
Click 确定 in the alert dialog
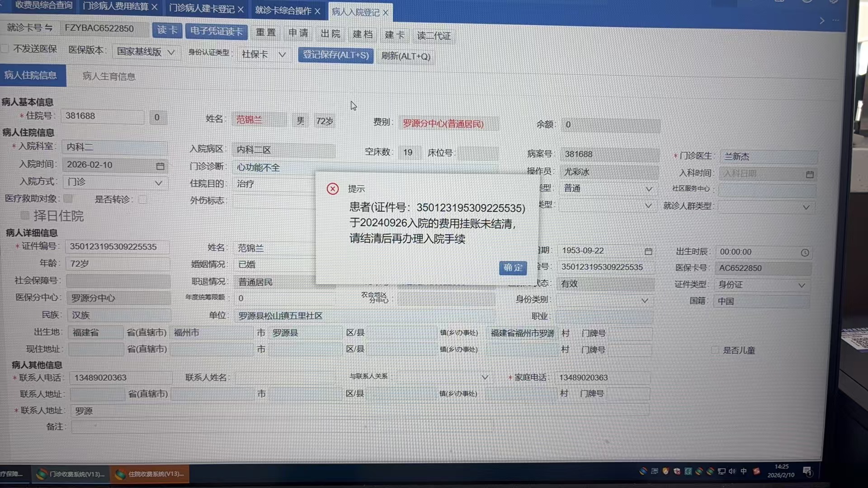click(513, 267)
